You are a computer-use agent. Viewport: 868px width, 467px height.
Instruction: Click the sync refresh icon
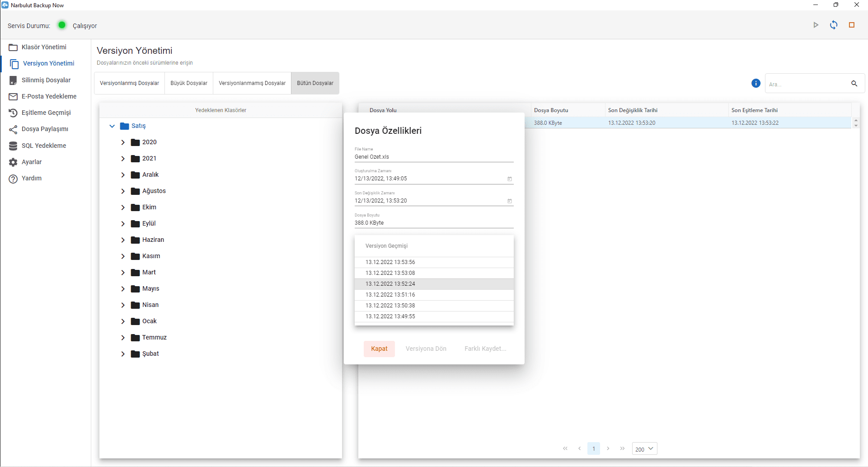tap(834, 25)
